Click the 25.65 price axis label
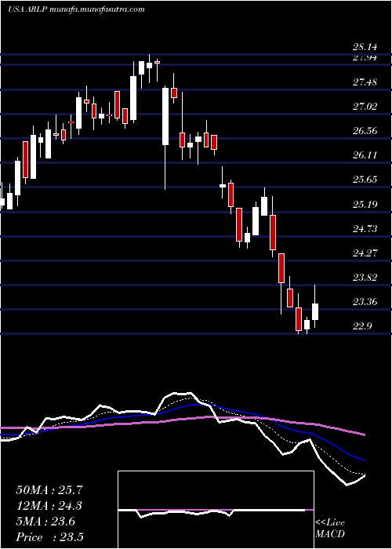Image resolution: width=392 pixels, height=549 pixels. [365, 180]
